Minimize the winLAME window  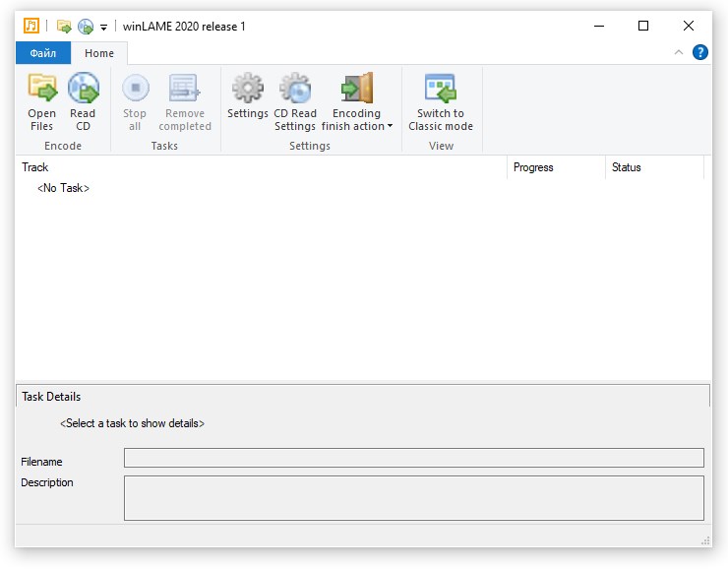599,26
